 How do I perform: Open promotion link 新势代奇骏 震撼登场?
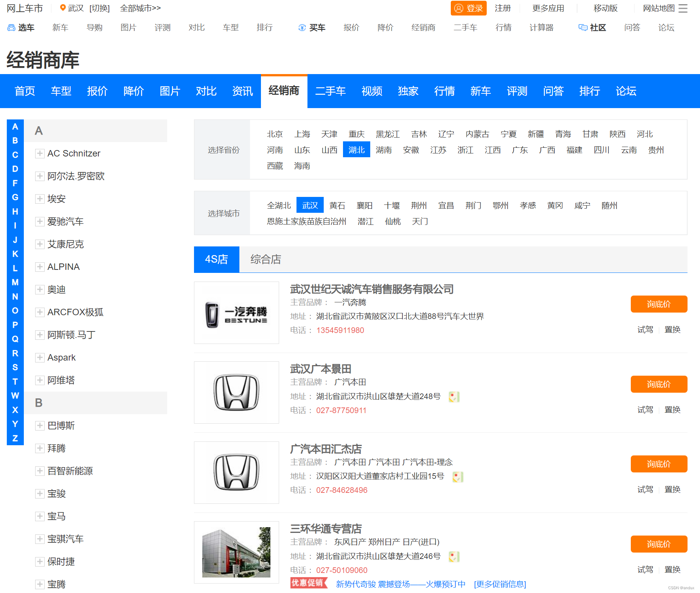pyautogui.click(x=400, y=584)
